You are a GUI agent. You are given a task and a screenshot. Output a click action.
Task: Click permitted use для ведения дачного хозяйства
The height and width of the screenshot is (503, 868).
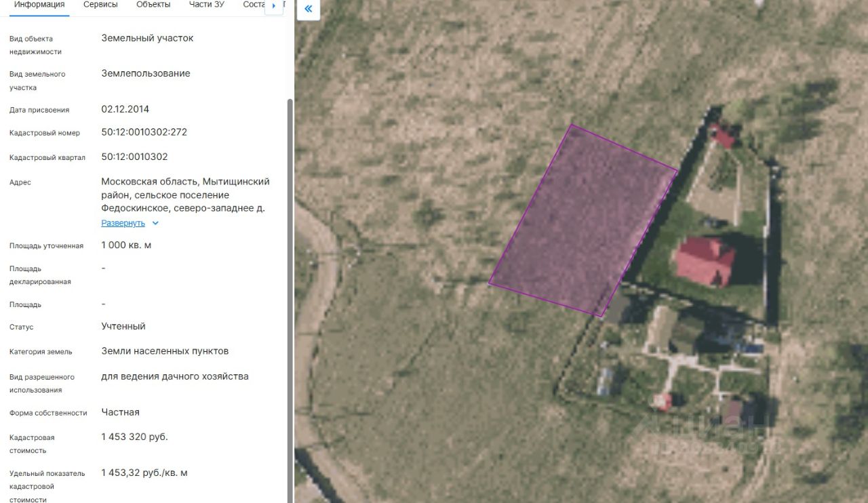tap(175, 376)
